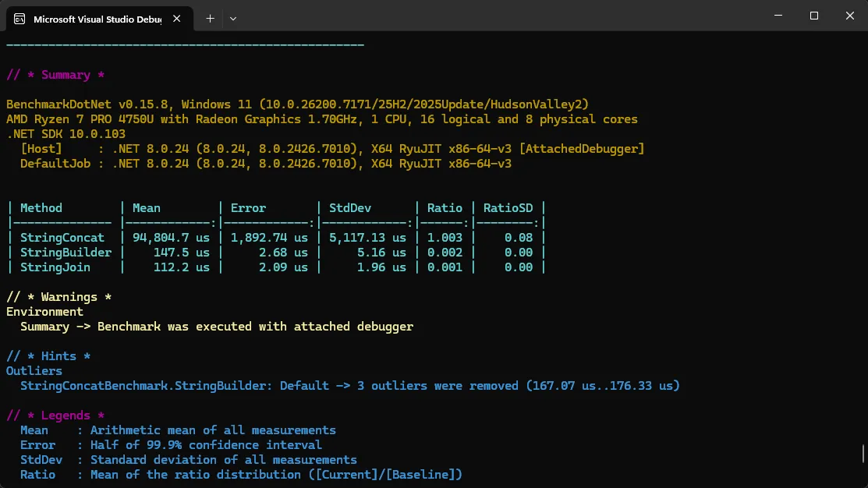The width and height of the screenshot is (868, 488).
Task: Open a new terminal tab
Action: pyautogui.click(x=210, y=18)
